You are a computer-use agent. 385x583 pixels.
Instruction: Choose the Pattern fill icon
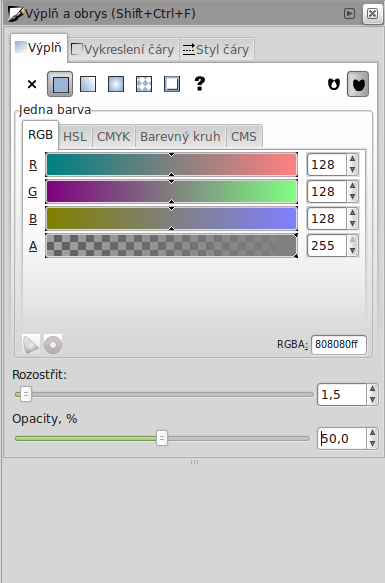point(144,84)
